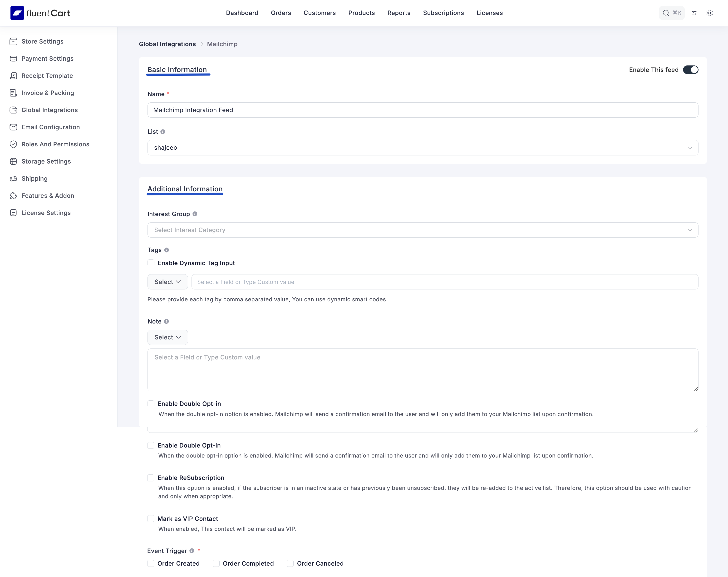Image resolution: width=728 pixels, height=577 pixels.
Task: Click the Name input field
Action: click(x=423, y=110)
